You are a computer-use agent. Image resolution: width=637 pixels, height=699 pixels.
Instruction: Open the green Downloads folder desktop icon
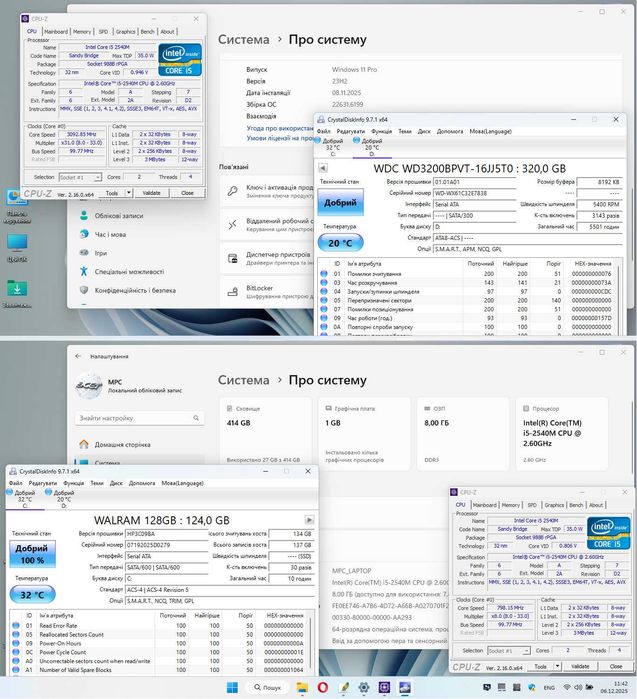tap(17, 288)
